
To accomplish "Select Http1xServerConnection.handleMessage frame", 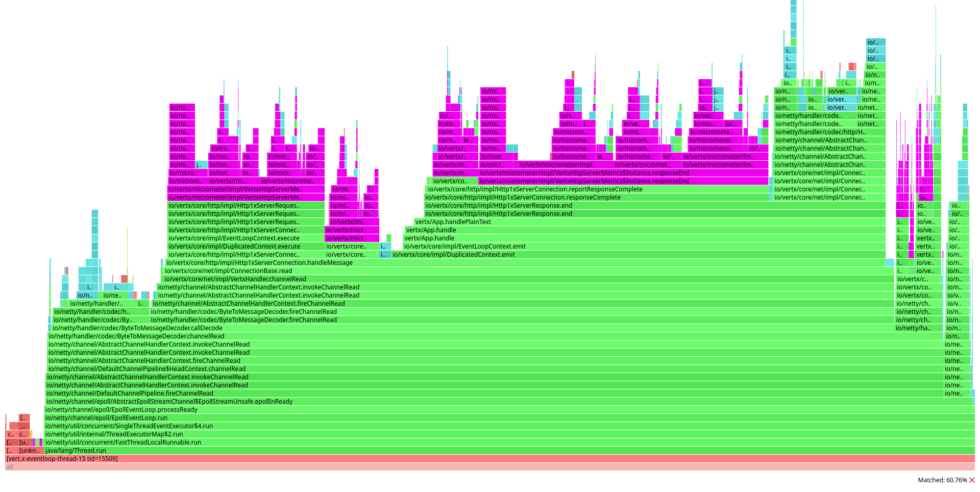I will point(525,263).
